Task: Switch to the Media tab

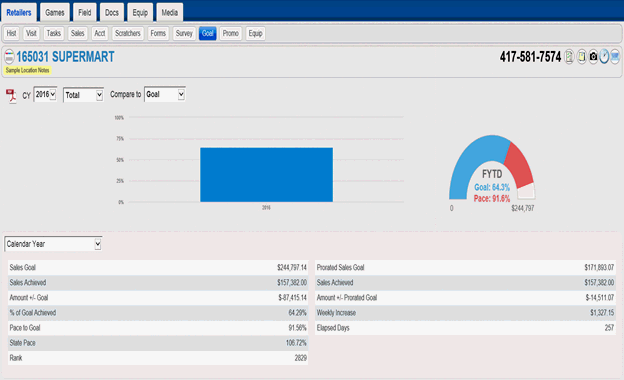Action: pyautogui.click(x=170, y=12)
